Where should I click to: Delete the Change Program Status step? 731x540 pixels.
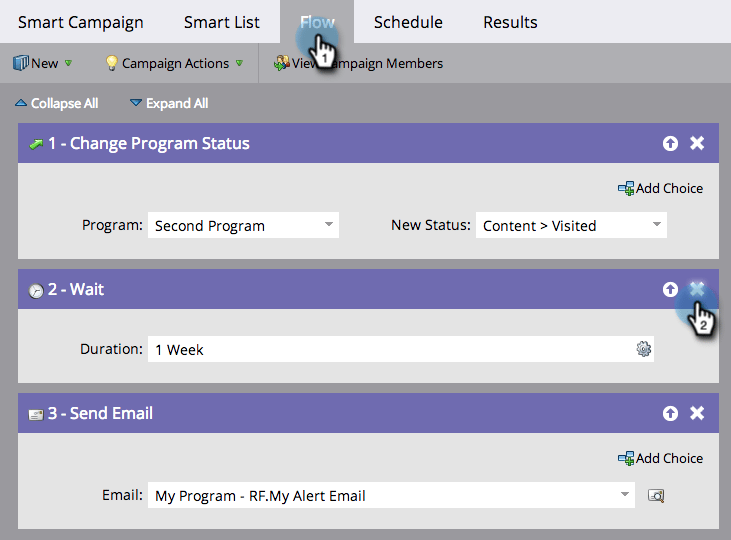point(697,144)
